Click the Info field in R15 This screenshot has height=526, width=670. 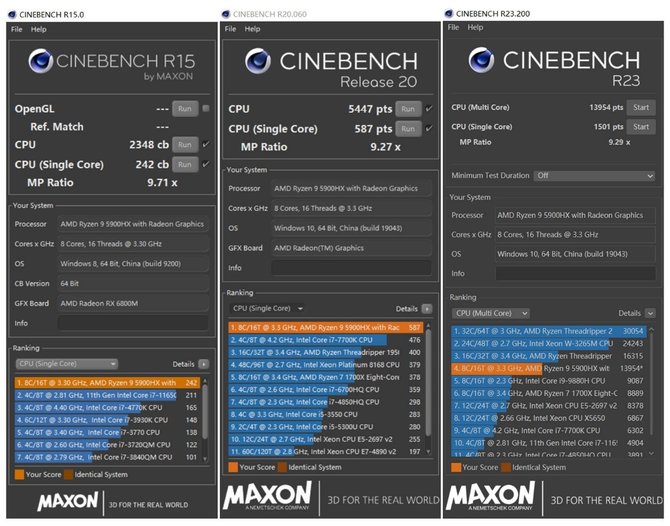pos(133,323)
